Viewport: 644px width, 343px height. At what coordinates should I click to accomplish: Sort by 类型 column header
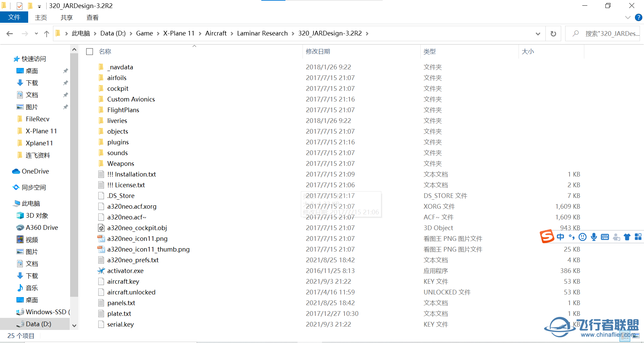point(430,52)
